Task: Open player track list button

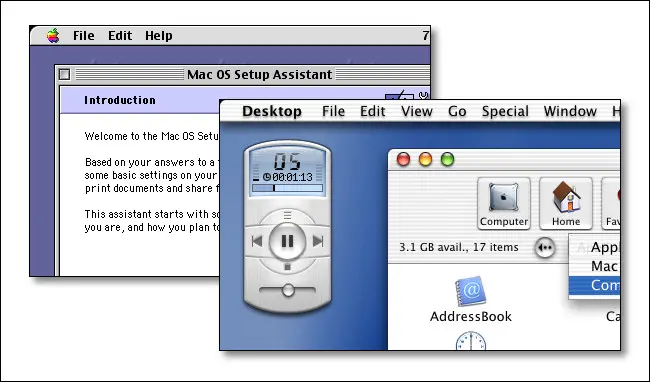Action: coord(287,215)
